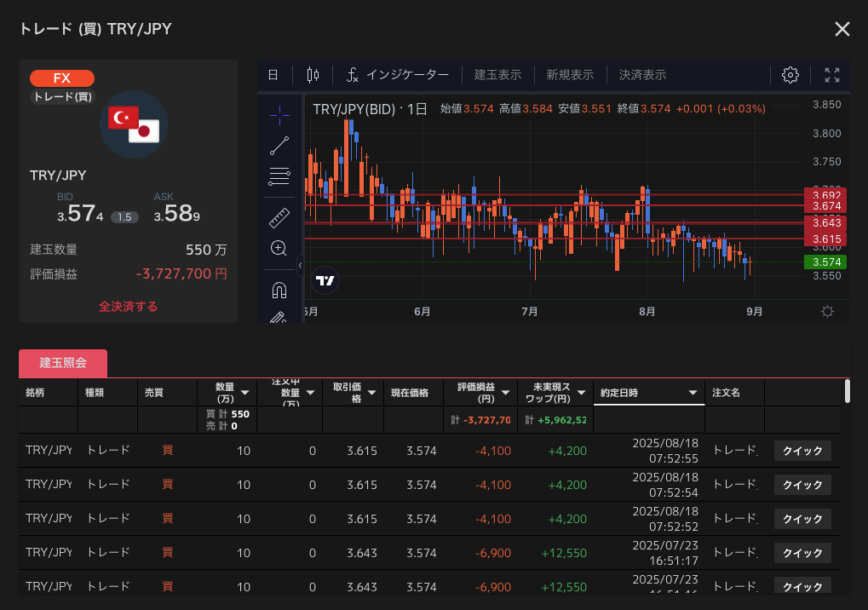Screen dimensions: 868x610
Task: Click クイック button for 07:52:55 position
Action: coord(802,451)
